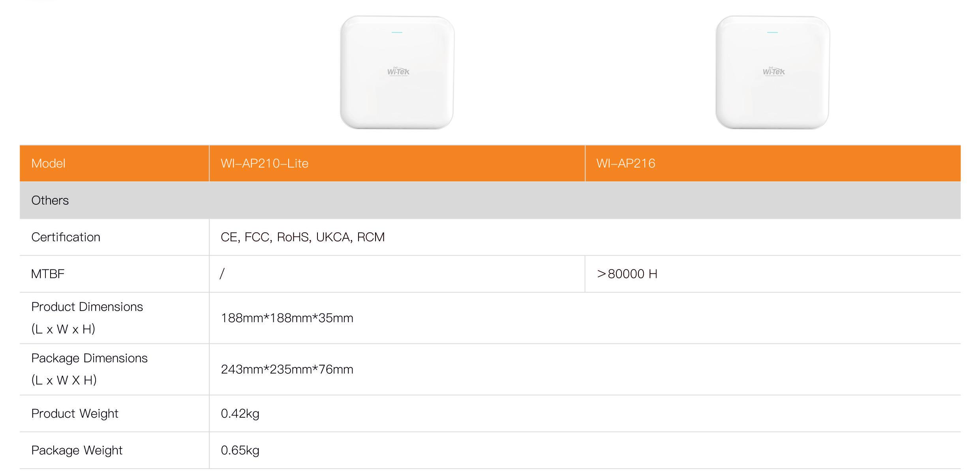Click the Others section row label
The width and height of the screenshot is (980, 473).
(50, 200)
